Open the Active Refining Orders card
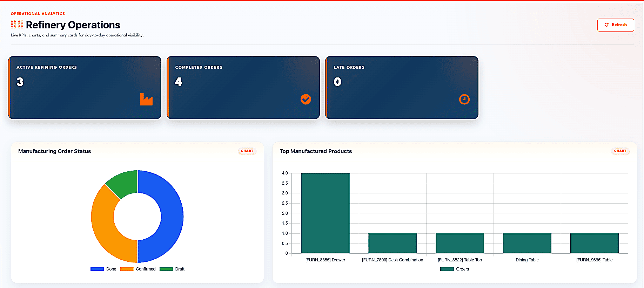The image size is (644, 288). tap(85, 88)
